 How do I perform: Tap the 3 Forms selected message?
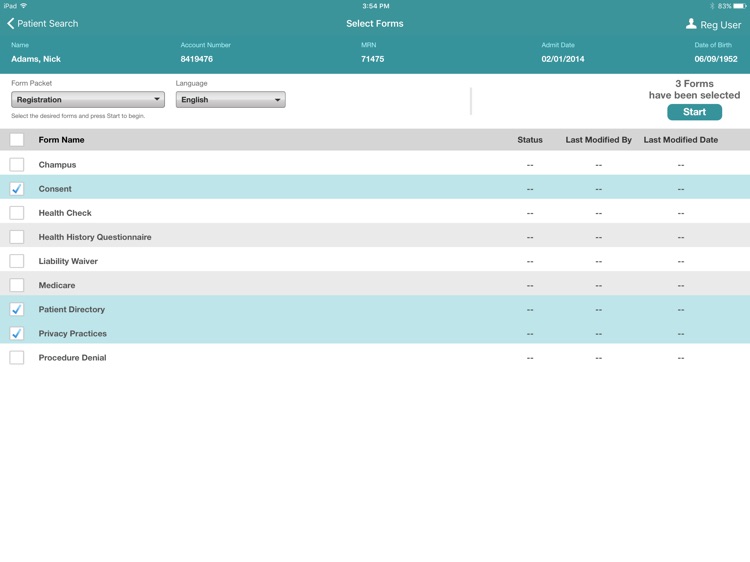(695, 89)
